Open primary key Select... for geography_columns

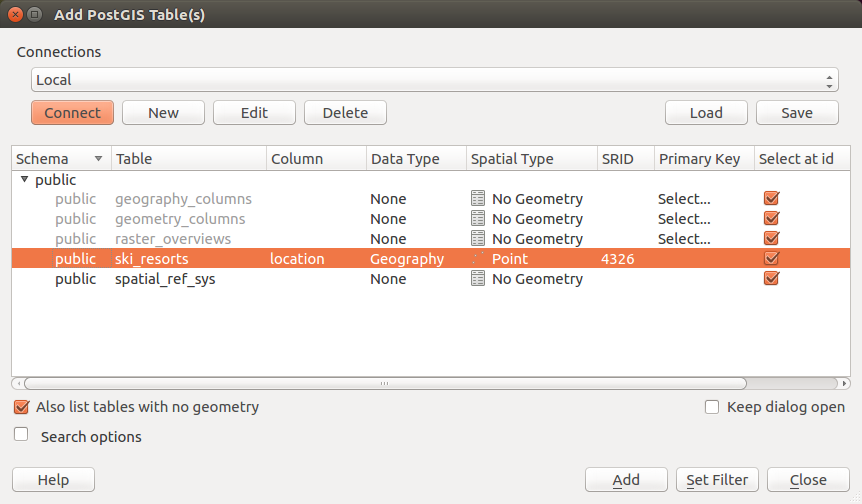pos(684,199)
